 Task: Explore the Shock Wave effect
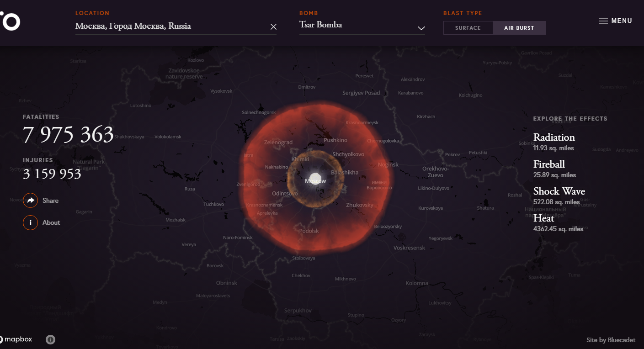pyautogui.click(x=559, y=191)
